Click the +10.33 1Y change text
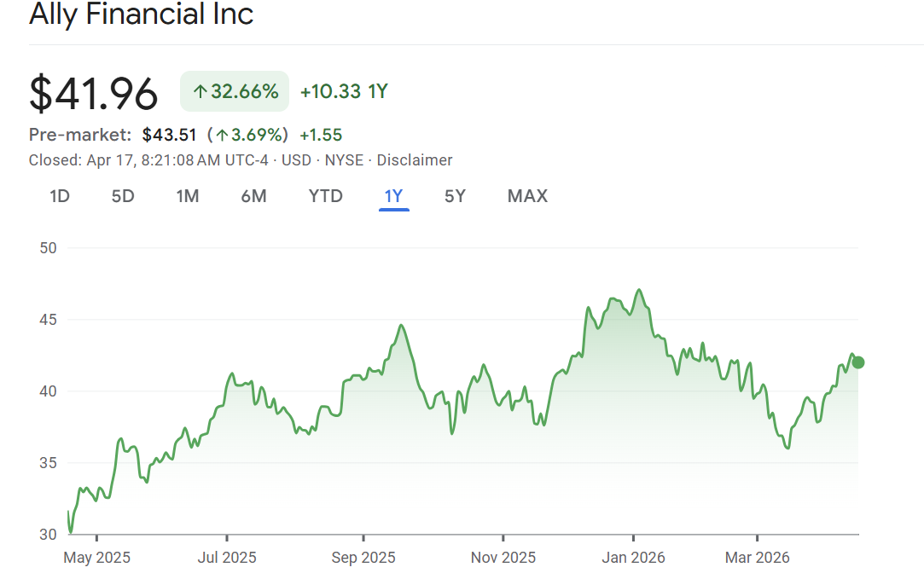The width and height of the screenshot is (924, 579). [x=344, y=92]
